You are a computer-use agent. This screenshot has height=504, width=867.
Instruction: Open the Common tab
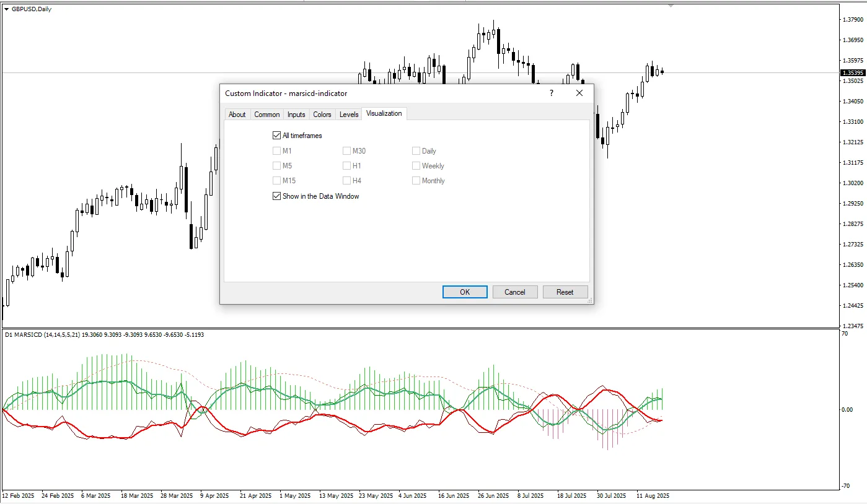266,115
